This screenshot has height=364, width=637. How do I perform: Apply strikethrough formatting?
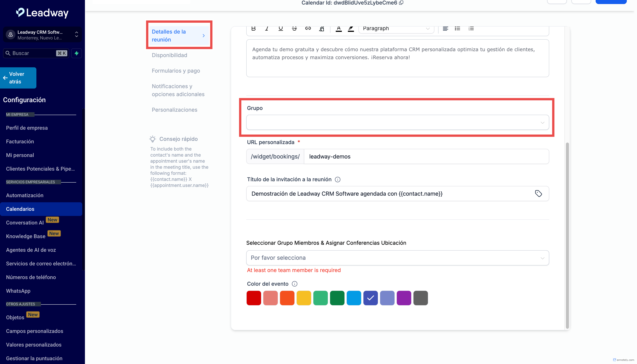pos(294,28)
